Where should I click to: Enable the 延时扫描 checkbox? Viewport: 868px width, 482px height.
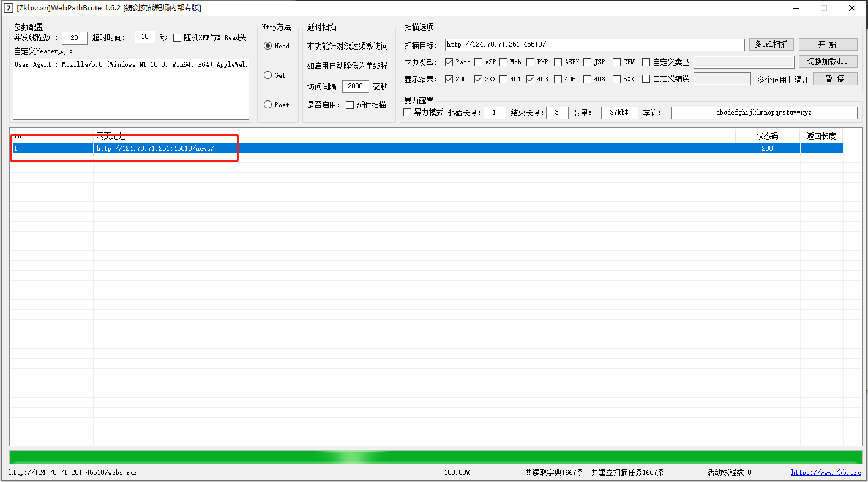coord(350,105)
